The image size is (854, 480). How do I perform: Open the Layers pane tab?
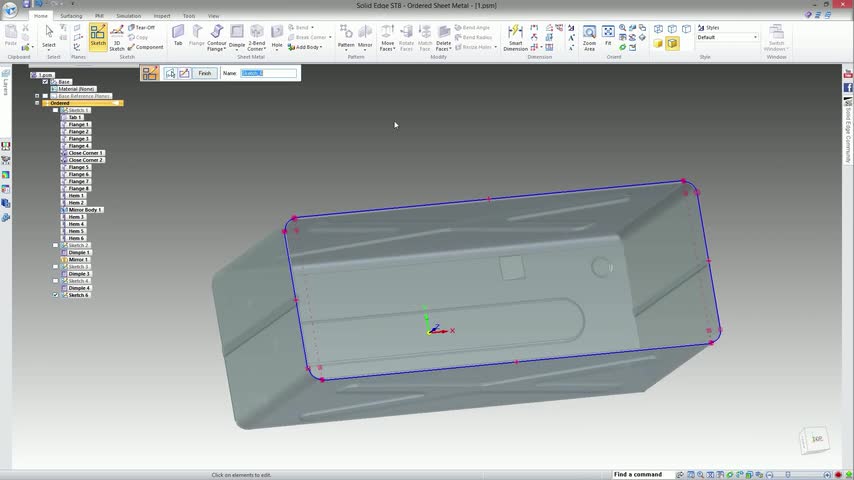(5, 82)
